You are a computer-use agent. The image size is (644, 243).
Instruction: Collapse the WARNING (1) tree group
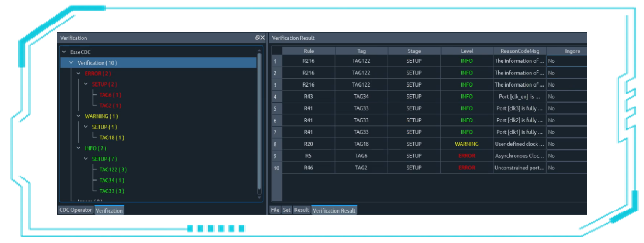(78, 116)
